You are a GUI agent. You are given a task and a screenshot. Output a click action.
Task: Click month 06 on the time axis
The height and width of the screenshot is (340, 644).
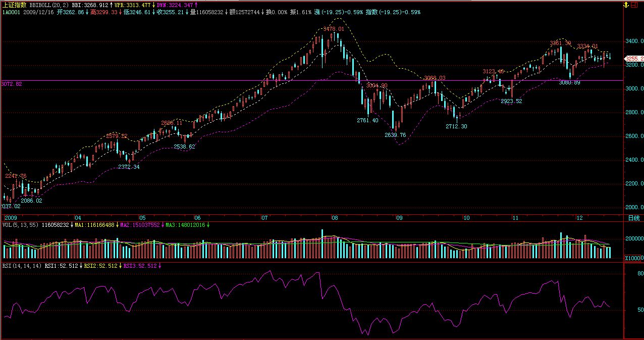[x=197, y=218]
